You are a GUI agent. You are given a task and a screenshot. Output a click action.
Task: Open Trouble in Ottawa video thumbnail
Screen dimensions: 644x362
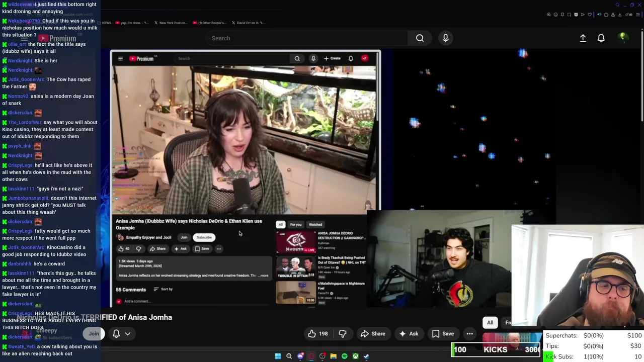click(x=296, y=267)
